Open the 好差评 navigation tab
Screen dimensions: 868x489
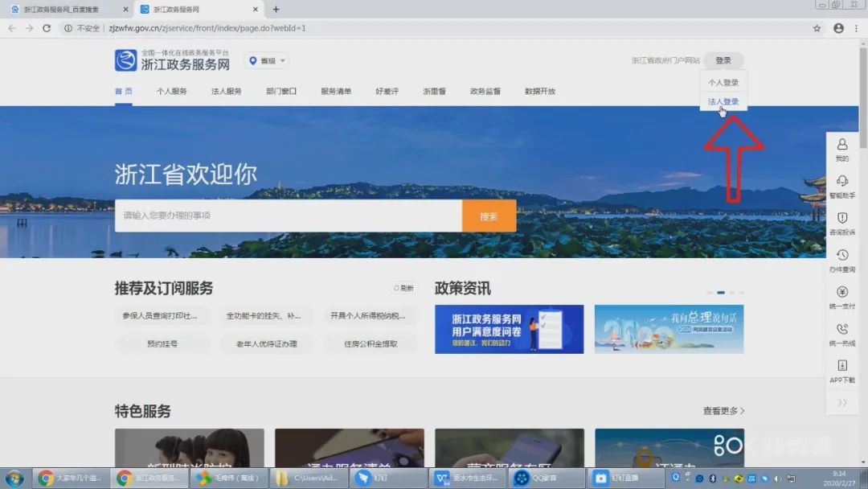tap(387, 92)
